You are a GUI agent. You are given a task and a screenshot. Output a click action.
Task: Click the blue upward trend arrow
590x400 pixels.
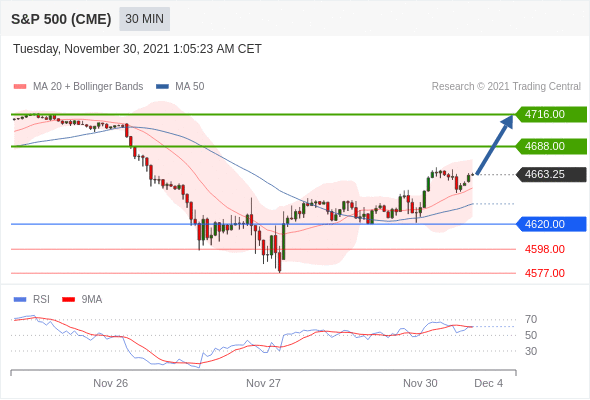[x=495, y=144]
